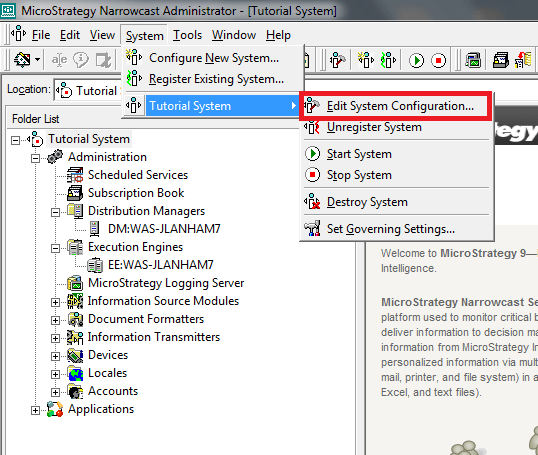The height and width of the screenshot is (455, 538).
Task: Click the Administration gears icon
Action: (x=55, y=156)
